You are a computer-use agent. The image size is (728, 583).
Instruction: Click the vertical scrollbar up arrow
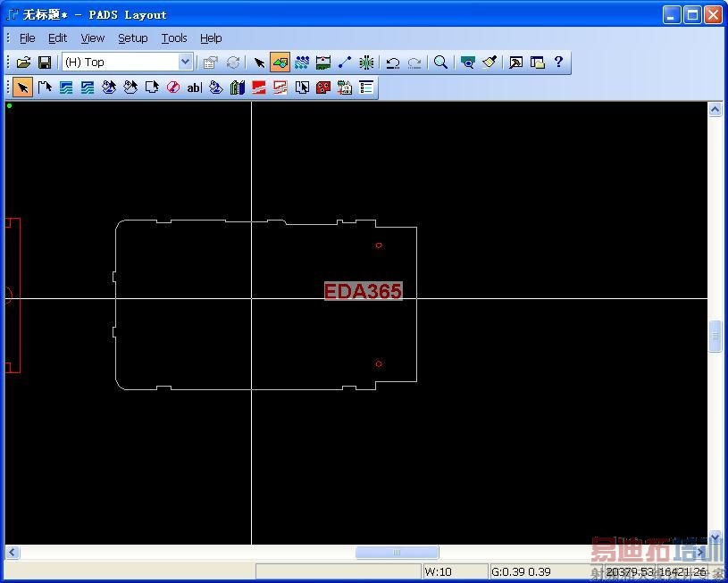click(x=715, y=110)
